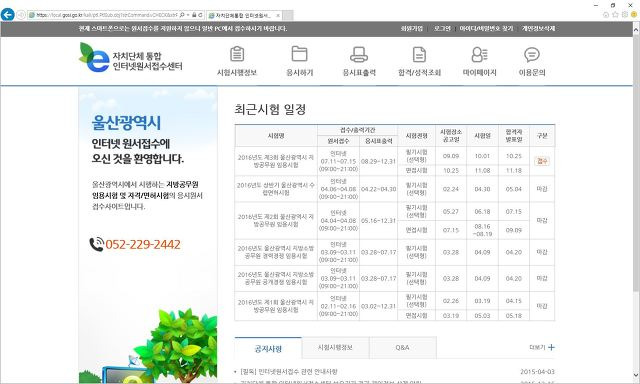Click the 로그인 link in the top bar
Viewport: 640px width, 384px height.
(x=442, y=29)
